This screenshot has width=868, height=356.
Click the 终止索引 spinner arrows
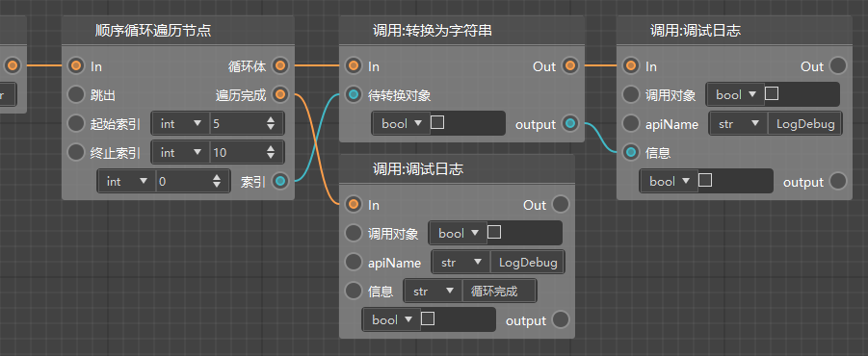[271, 153]
